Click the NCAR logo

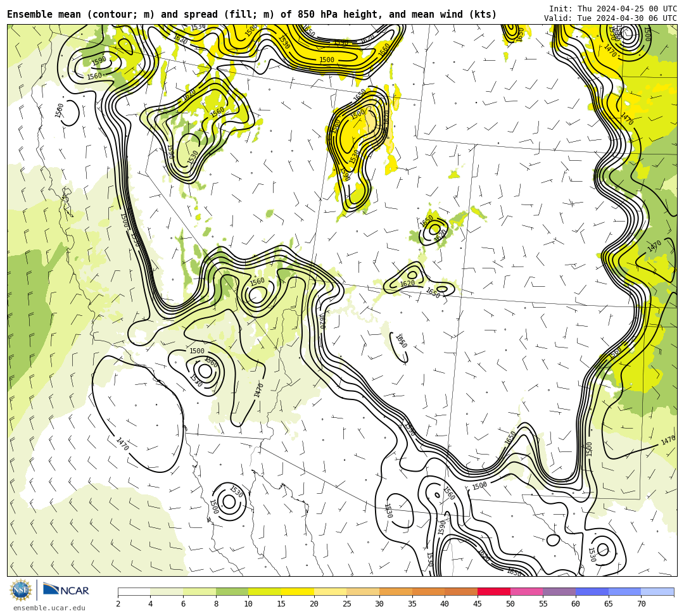66,590
